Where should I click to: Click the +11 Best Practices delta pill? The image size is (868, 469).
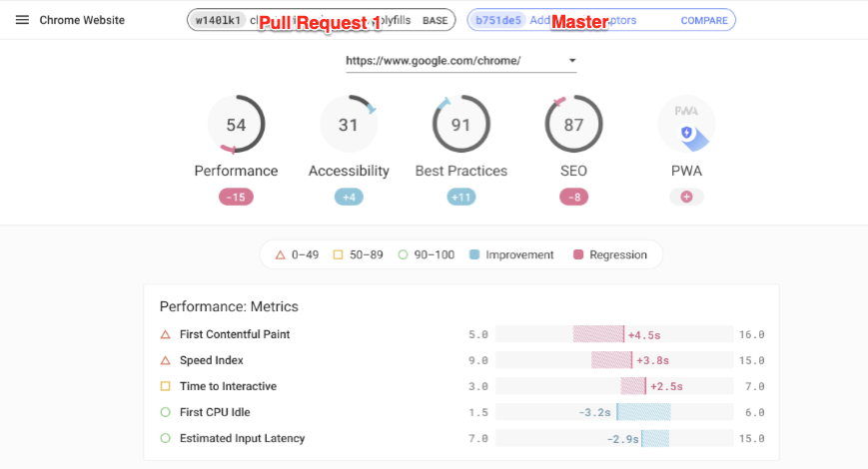[x=461, y=197]
